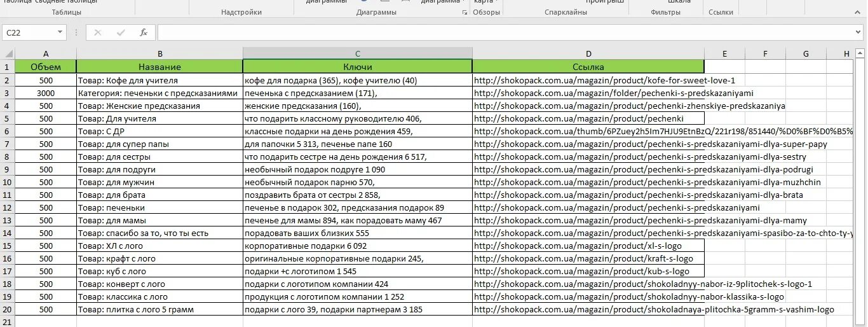
Task: Click the Insert Function fx icon
Action: pos(144,32)
